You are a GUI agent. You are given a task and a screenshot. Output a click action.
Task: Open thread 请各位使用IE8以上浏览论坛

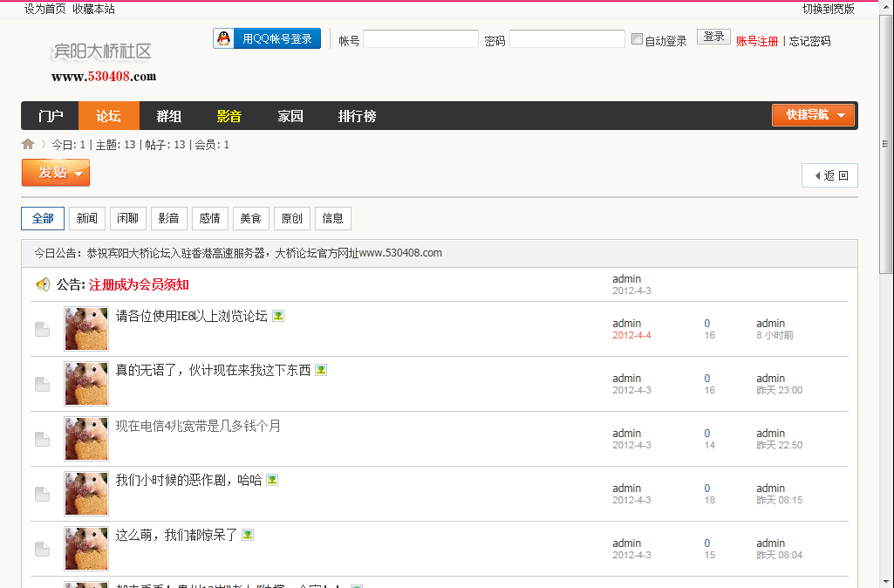point(192,316)
